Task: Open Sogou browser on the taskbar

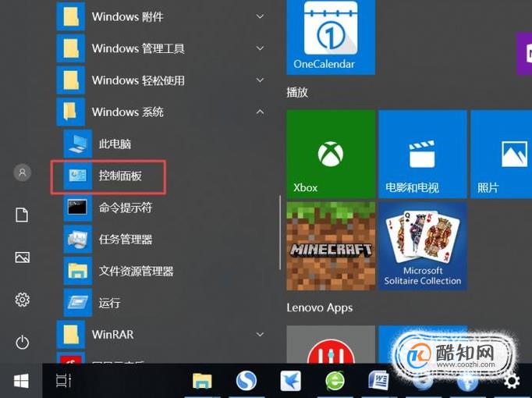Action: (246, 381)
